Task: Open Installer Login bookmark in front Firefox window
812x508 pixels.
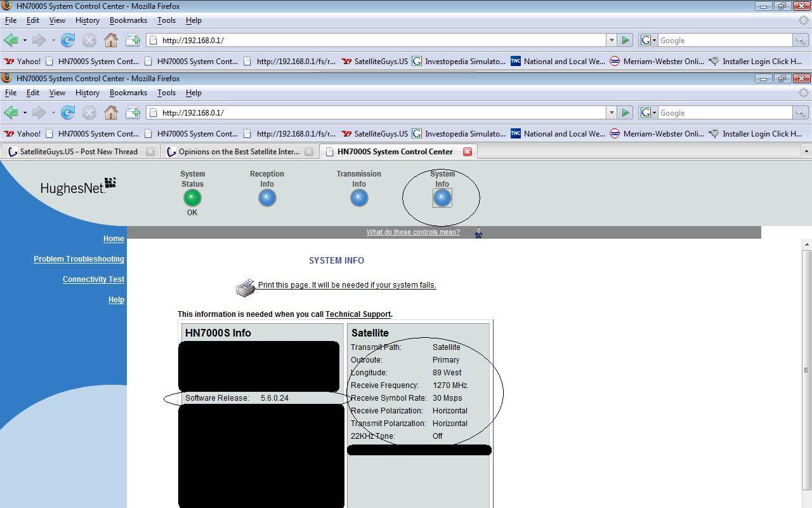Action: 755,134
